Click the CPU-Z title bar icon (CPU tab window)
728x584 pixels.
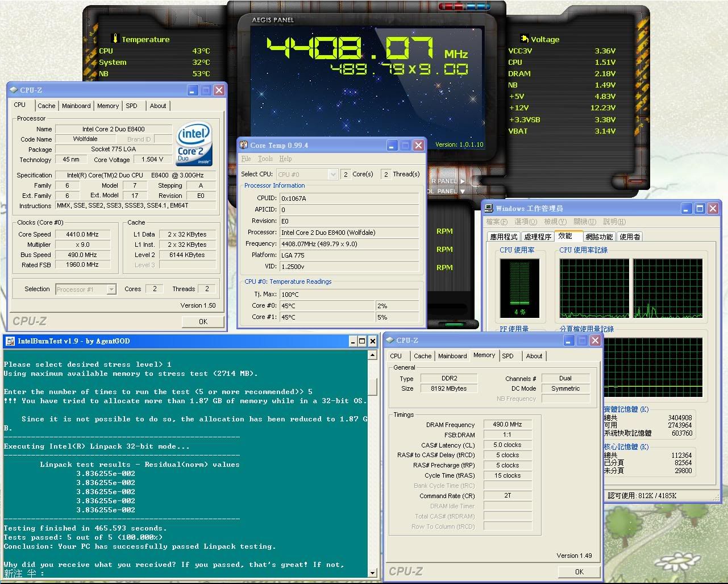pos(14,90)
